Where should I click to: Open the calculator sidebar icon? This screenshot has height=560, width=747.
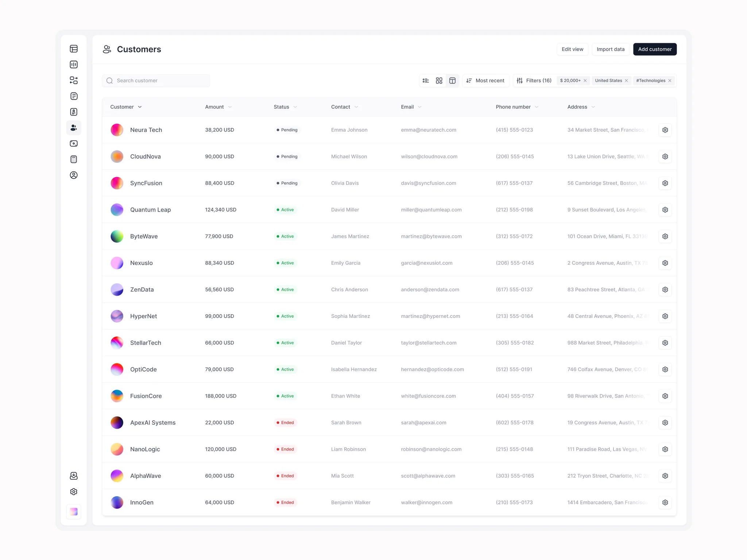[74, 159]
